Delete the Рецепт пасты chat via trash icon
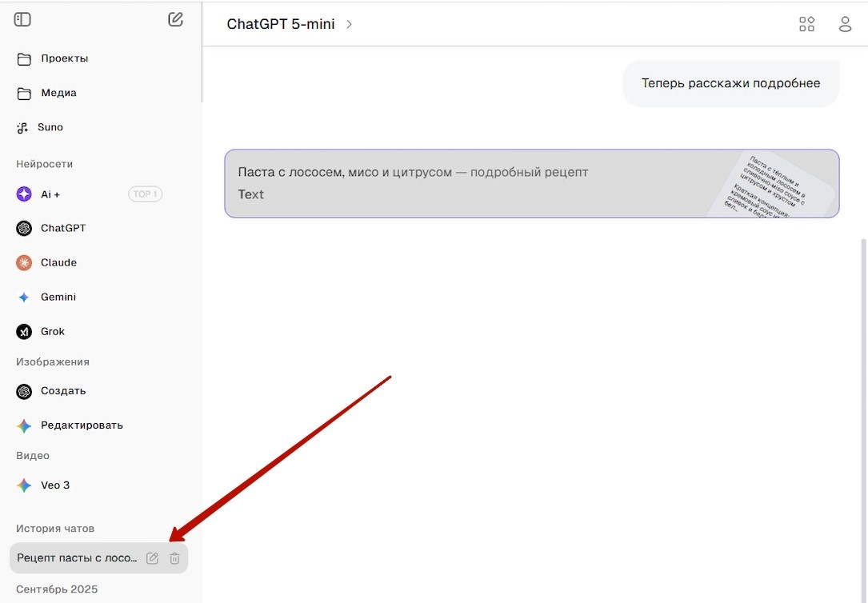The width and height of the screenshot is (868, 603). [x=174, y=558]
